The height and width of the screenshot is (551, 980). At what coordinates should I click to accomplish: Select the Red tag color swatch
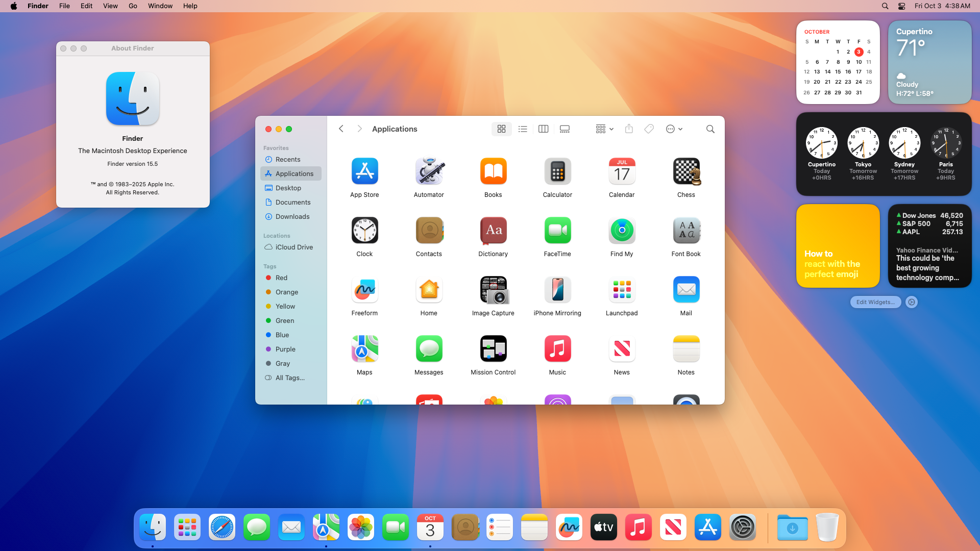click(269, 278)
